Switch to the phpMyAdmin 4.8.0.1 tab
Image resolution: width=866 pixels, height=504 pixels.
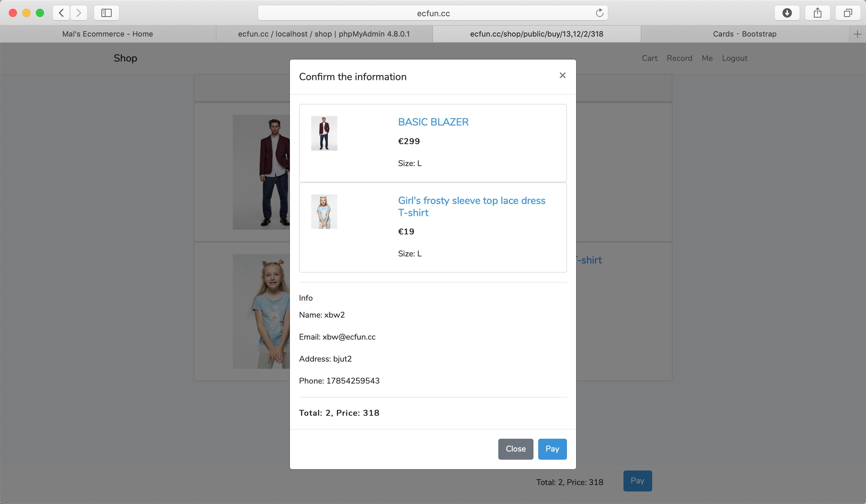pyautogui.click(x=324, y=34)
